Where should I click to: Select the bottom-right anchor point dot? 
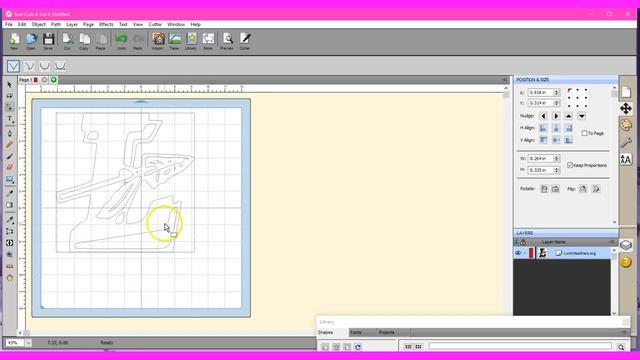tap(586, 106)
